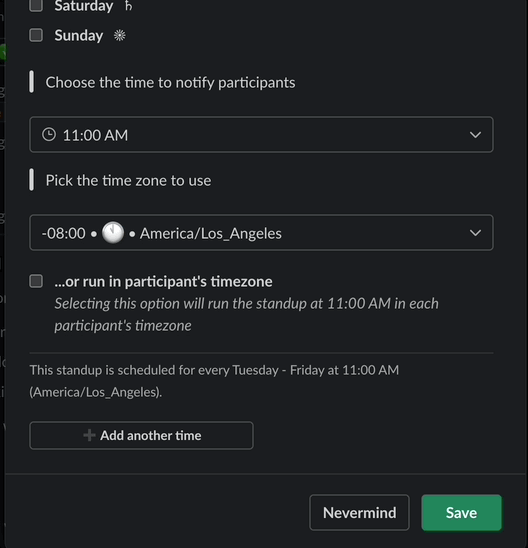Image resolution: width=528 pixels, height=548 pixels.
Task: Add another time for the standup
Action: [x=142, y=435]
